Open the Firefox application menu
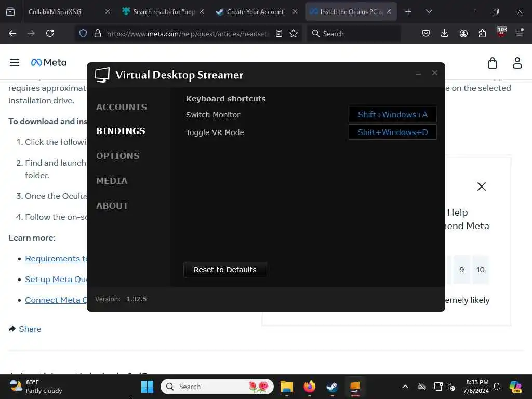The height and width of the screenshot is (399, 532). 520,33
